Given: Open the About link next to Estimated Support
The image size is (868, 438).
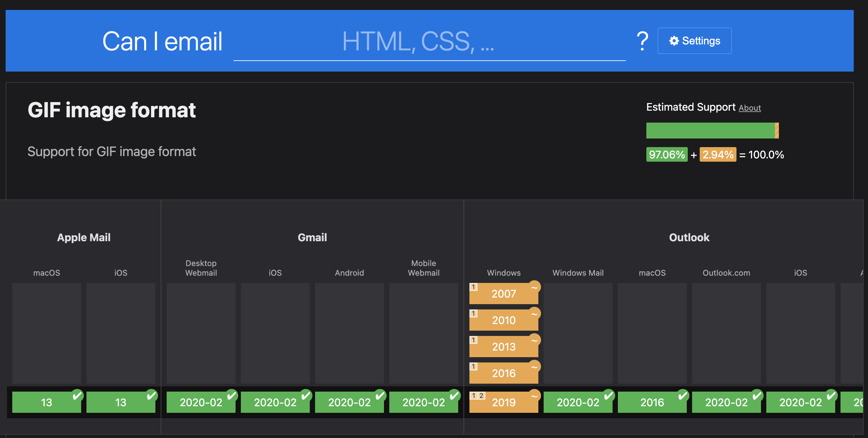Looking at the screenshot, I should pos(750,108).
